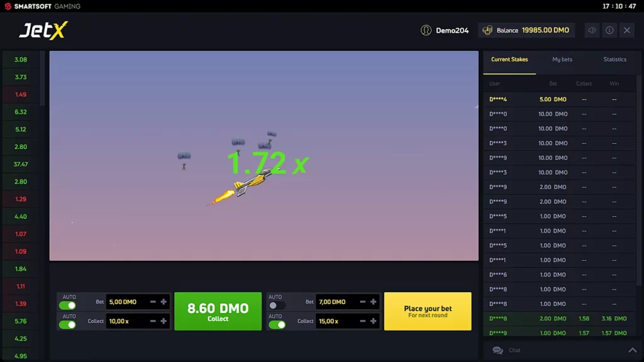Place your bet for next round
The image size is (644, 362).
[428, 311]
